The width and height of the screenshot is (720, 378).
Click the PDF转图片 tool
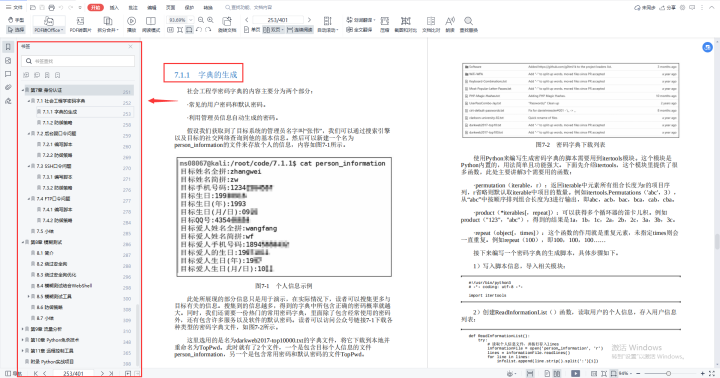tap(80, 24)
